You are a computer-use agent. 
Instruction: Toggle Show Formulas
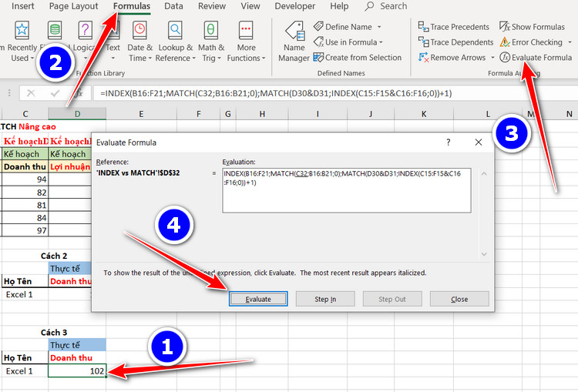click(x=532, y=27)
